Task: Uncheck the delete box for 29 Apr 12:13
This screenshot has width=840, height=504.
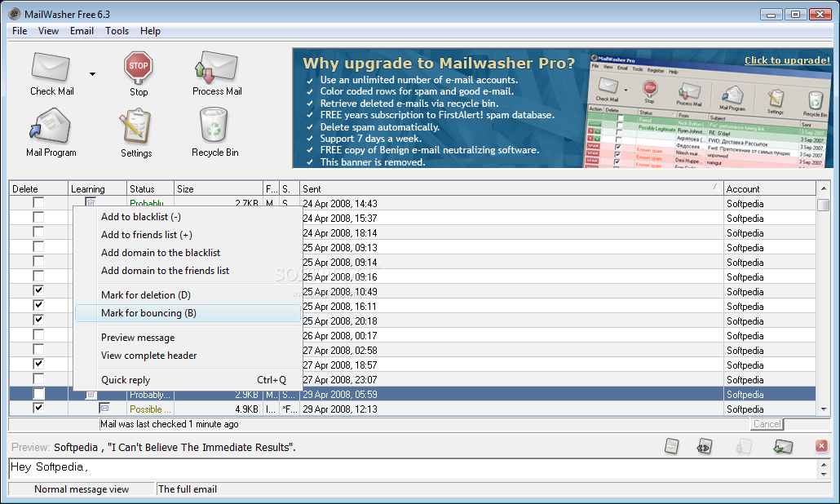Action: [x=38, y=408]
